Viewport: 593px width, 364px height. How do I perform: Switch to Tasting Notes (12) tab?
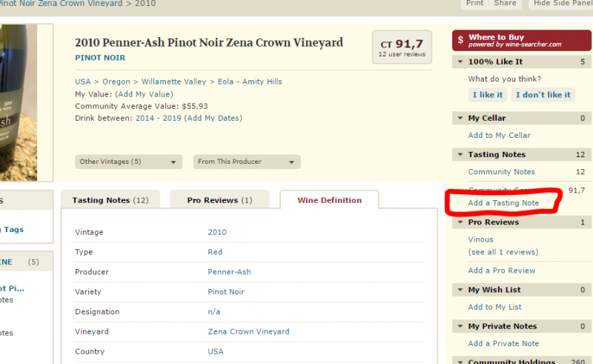pyautogui.click(x=110, y=200)
